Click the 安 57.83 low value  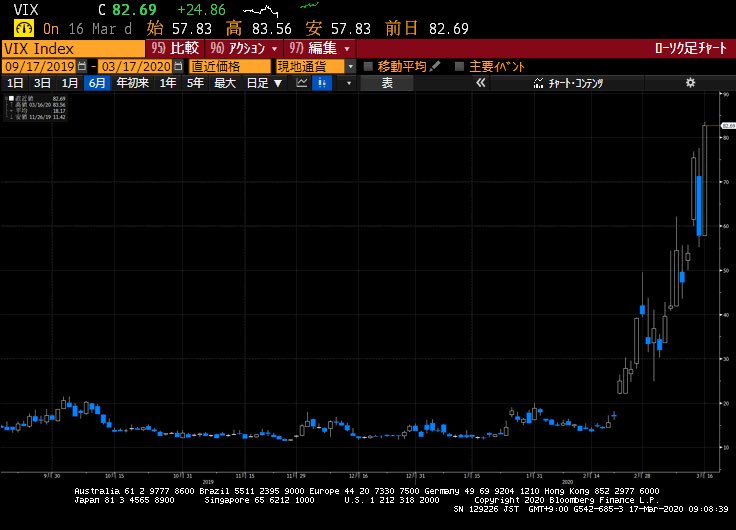click(338, 29)
